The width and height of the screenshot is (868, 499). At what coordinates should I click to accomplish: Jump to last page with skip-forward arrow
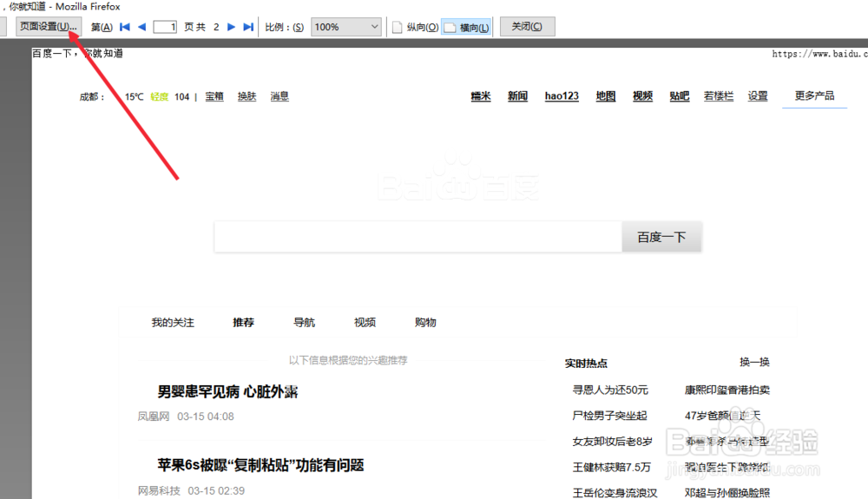[248, 27]
